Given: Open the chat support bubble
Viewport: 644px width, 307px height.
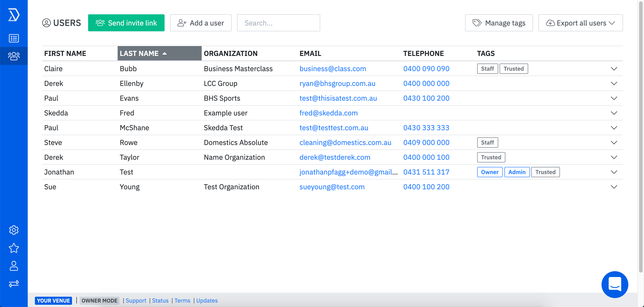Looking at the screenshot, I should (614, 284).
